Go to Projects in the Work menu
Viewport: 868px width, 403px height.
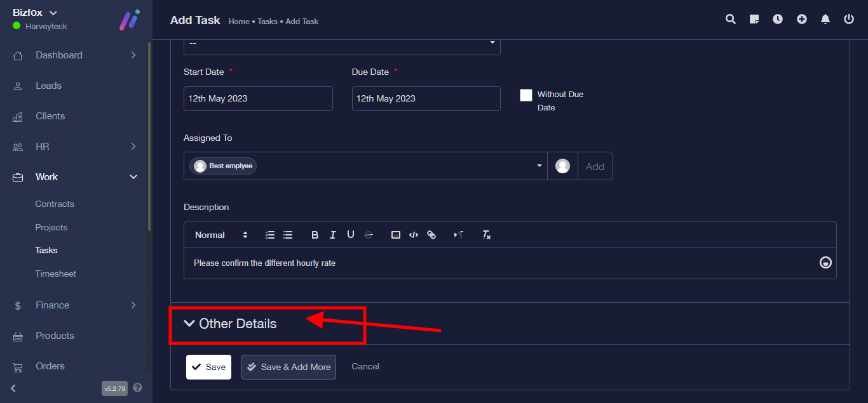pyautogui.click(x=51, y=227)
